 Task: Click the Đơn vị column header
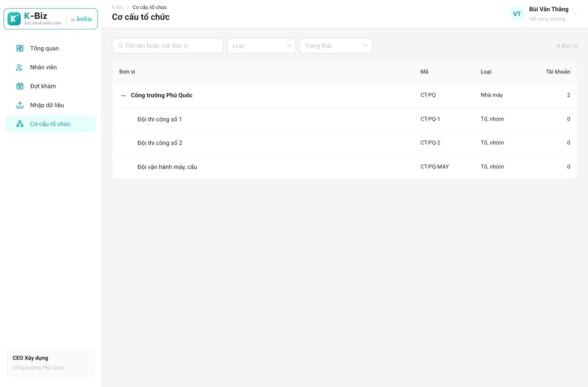[x=127, y=72]
